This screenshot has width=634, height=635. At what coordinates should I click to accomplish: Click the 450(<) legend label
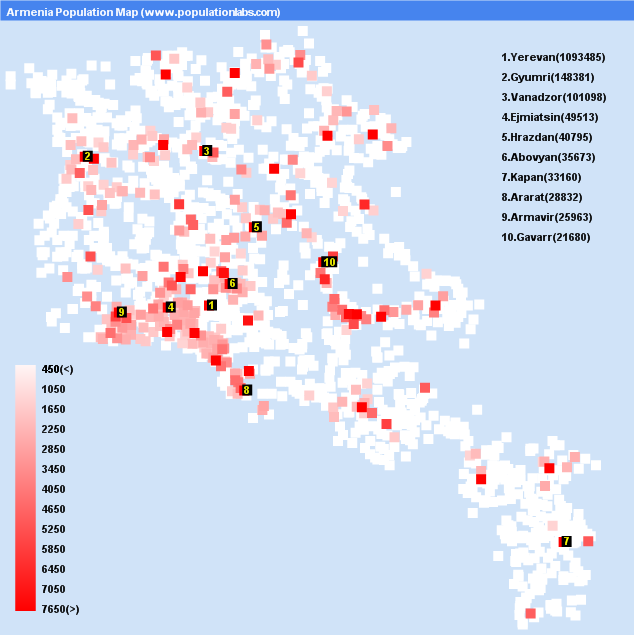click(x=57, y=369)
